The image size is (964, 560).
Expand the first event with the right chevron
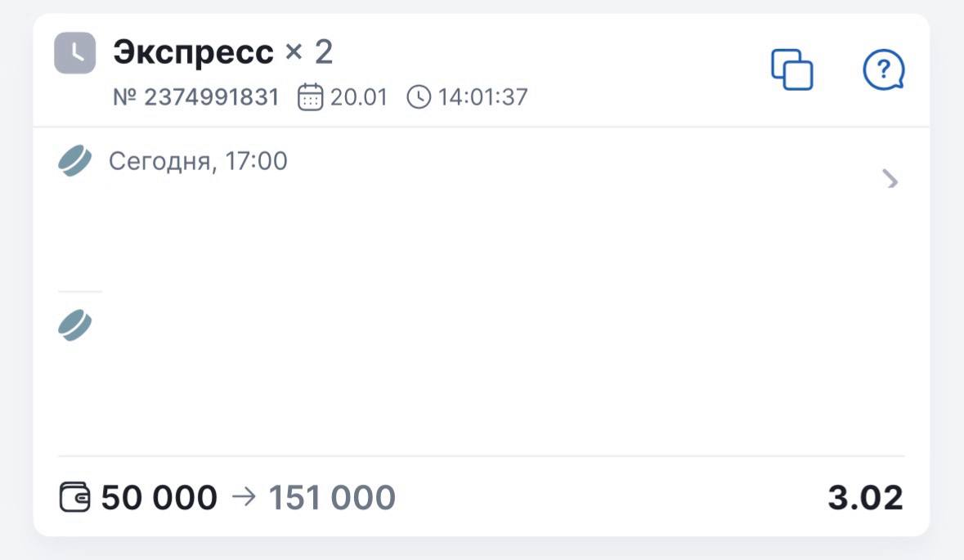890,179
